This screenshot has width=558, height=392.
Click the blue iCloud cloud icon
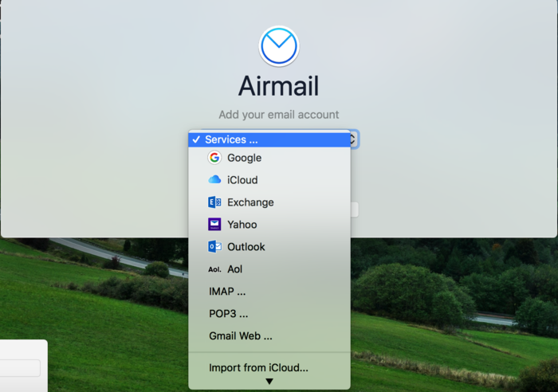pos(214,179)
